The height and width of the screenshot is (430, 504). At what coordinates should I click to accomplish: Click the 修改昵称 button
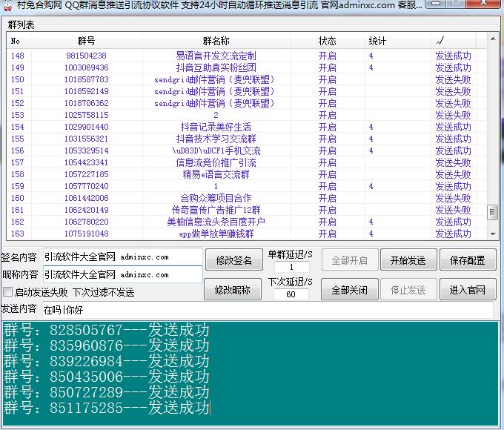(x=233, y=290)
